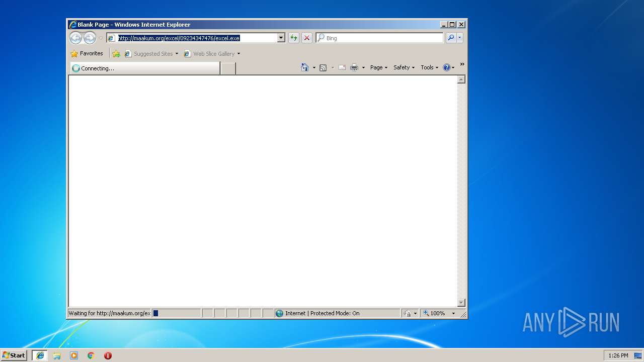Image resolution: width=644 pixels, height=362 pixels.
Task: Show more command bar items chevron
Action: [462, 64]
